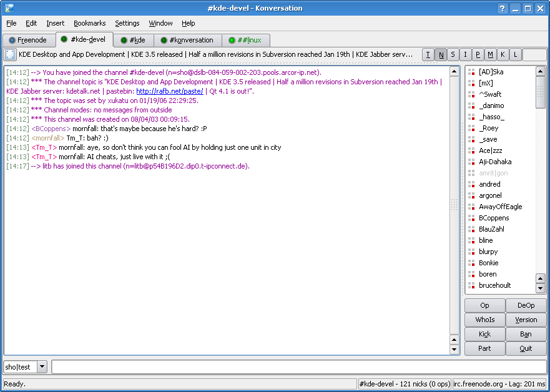This screenshot has height=392, width=550.
Task: Click the status icon next to [AD]Ska
Action: [471, 72]
